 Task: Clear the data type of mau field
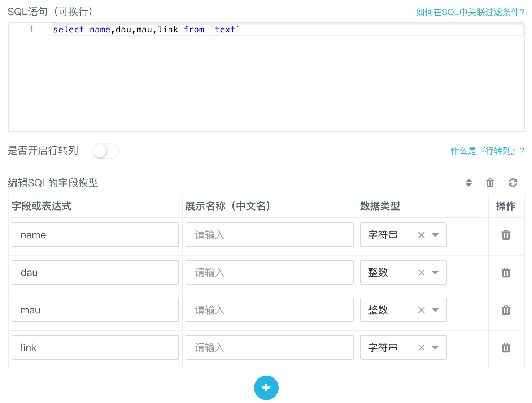click(x=421, y=310)
